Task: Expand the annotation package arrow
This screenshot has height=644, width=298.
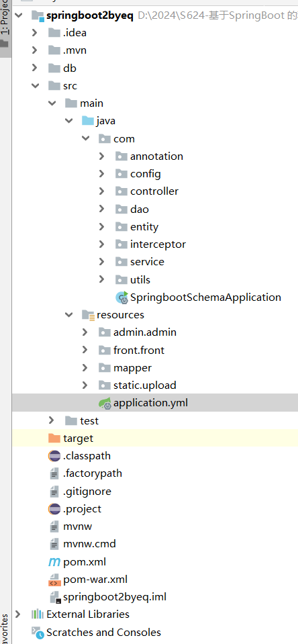Action: pos(102,156)
